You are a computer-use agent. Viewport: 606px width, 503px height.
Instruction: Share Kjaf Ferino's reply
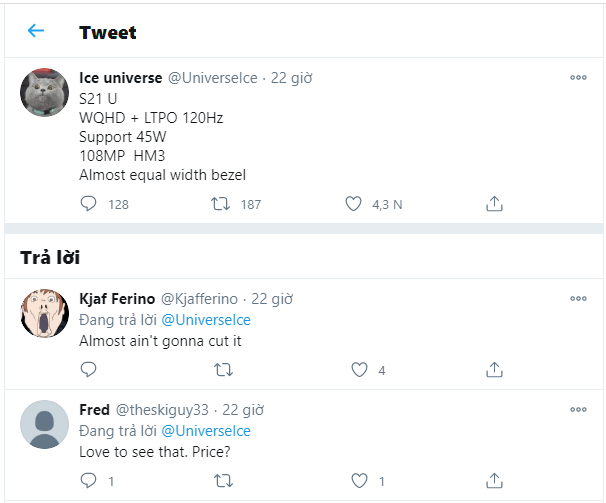(494, 369)
